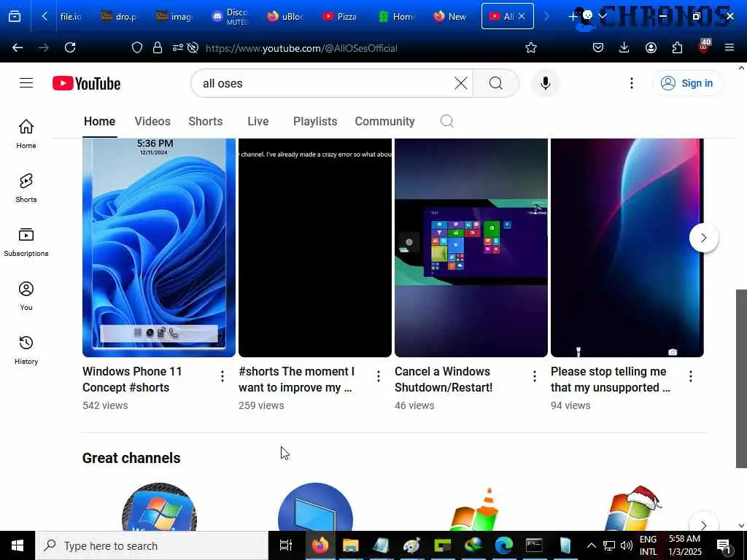Open Please stop telling me video title
This screenshot has height=560, width=747.
(611, 379)
